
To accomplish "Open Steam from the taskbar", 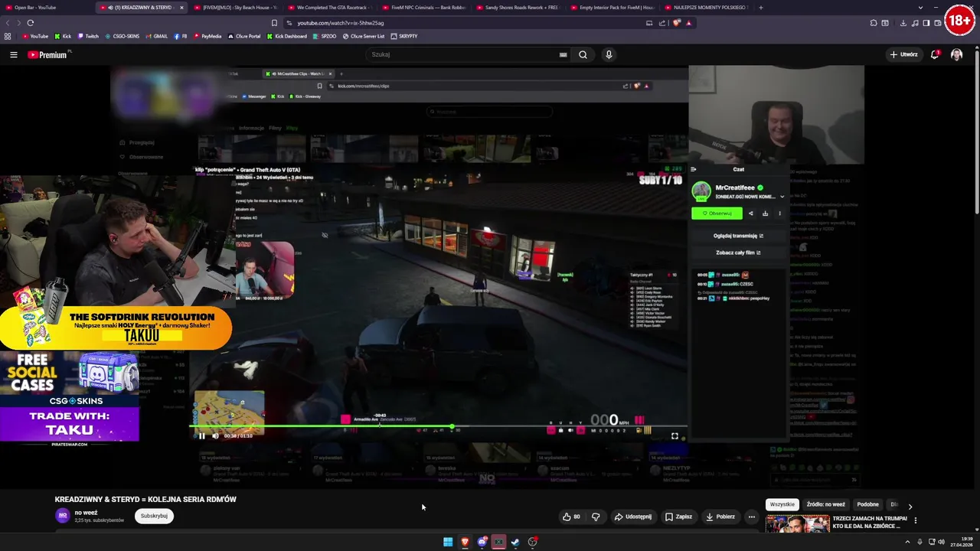I will [x=515, y=542].
